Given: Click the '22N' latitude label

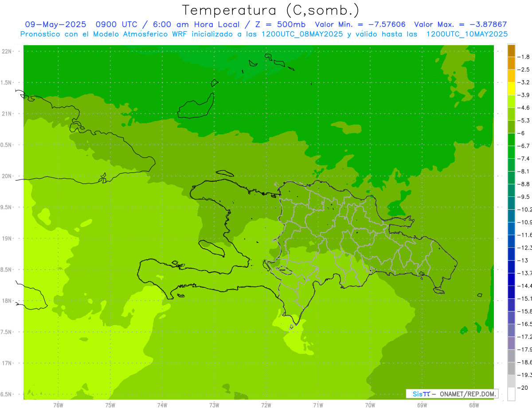Looking at the screenshot, I should pyautogui.click(x=7, y=51).
